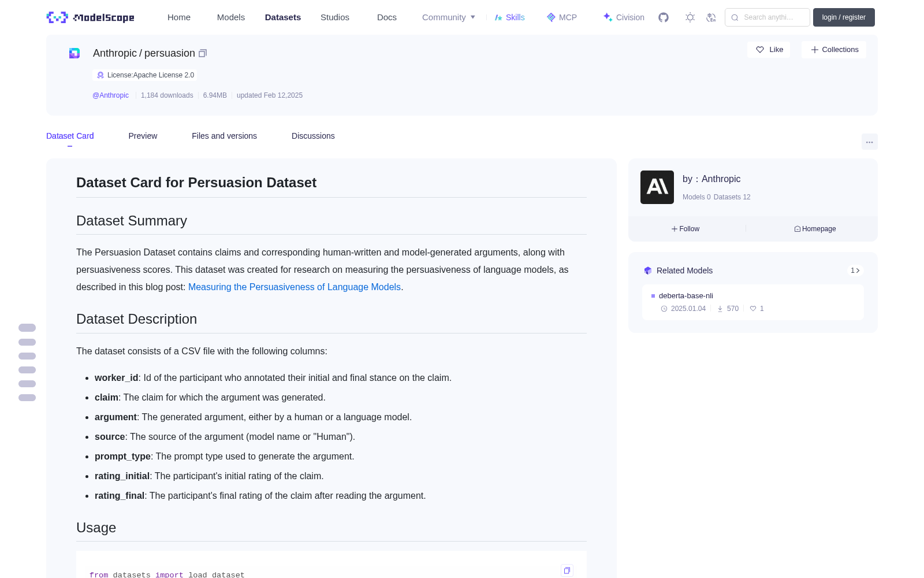Copy the usage code snippet
This screenshot has width=924, height=578.
click(567, 570)
